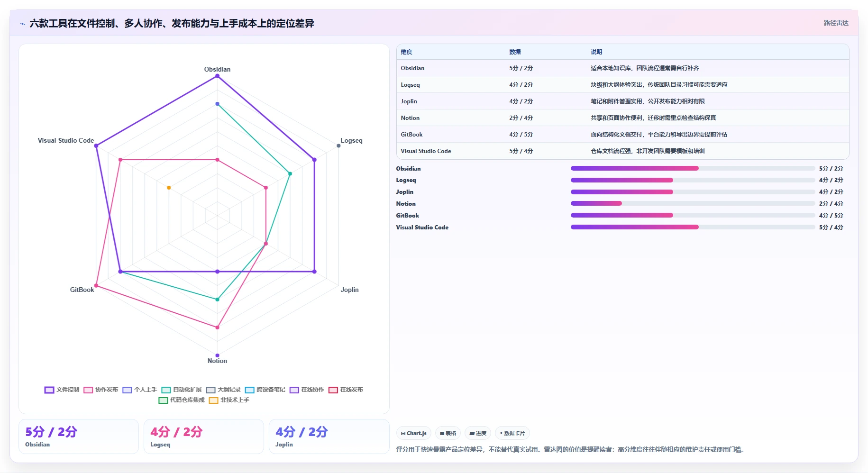Toggle the 个人上手 legend swatch
Image resolution: width=868 pixels, height=473 pixels.
(x=127, y=390)
